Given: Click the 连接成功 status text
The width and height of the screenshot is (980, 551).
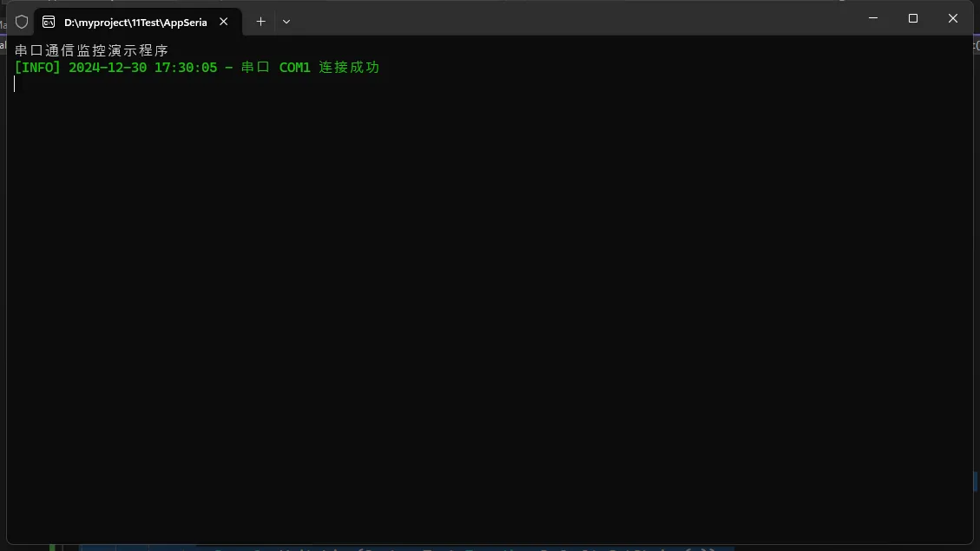Looking at the screenshot, I should [x=349, y=68].
